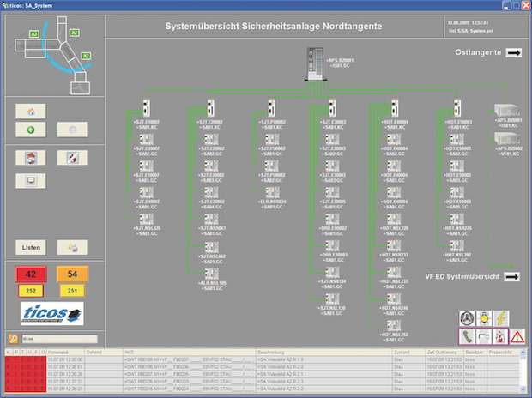This screenshot has height=398, width=532.
Task: Click the Systemübersicht Sicherheitsanlage Nordtangente title
Action: click(274, 27)
